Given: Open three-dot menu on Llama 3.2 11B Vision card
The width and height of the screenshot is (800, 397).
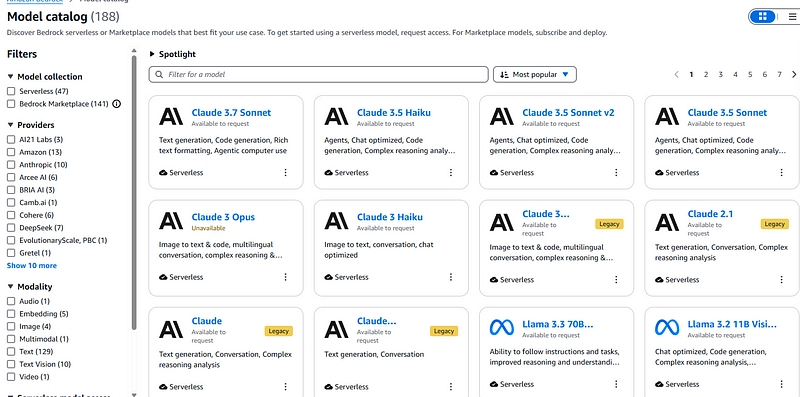Looking at the screenshot, I should (781, 384).
